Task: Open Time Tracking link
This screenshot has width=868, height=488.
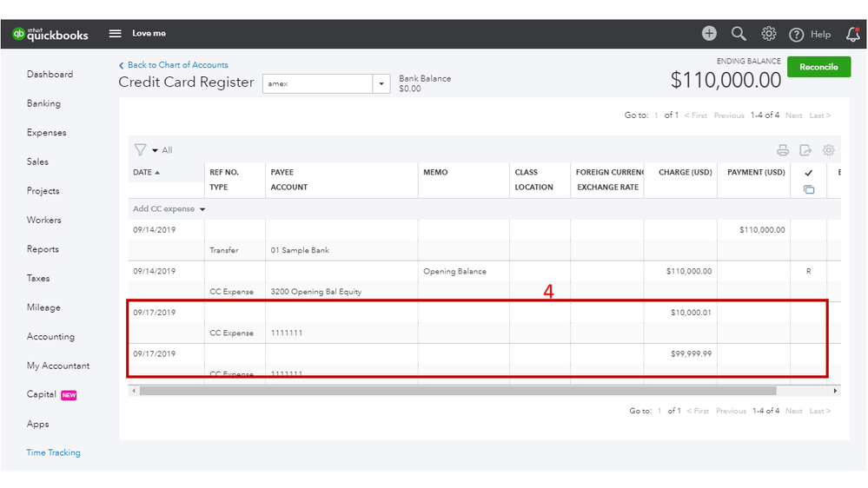Action: tap(53, 452)
